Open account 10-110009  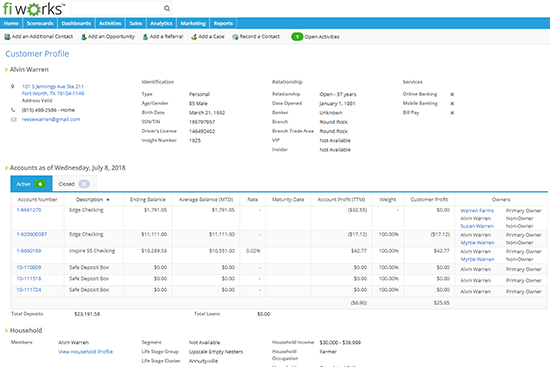point(29,267)
